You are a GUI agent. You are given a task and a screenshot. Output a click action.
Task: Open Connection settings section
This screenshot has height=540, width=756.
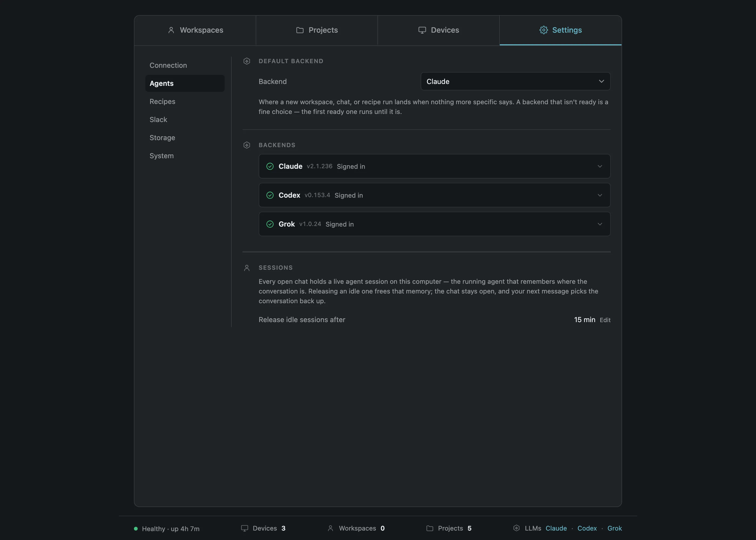[x=185, y=65]
